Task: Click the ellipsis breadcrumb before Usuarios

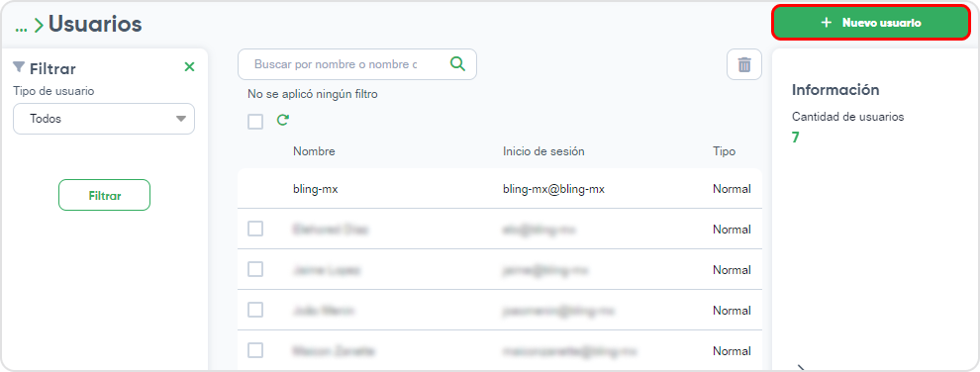Action: [21, 29]
